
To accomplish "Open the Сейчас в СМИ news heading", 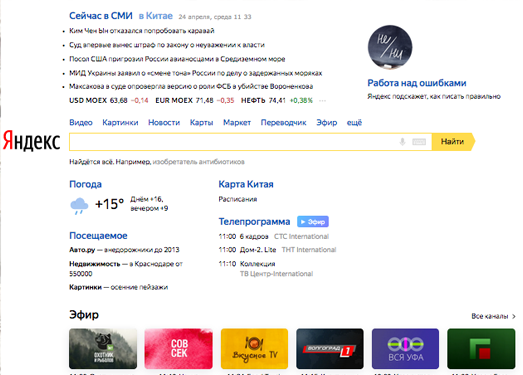I will [101, 16].
